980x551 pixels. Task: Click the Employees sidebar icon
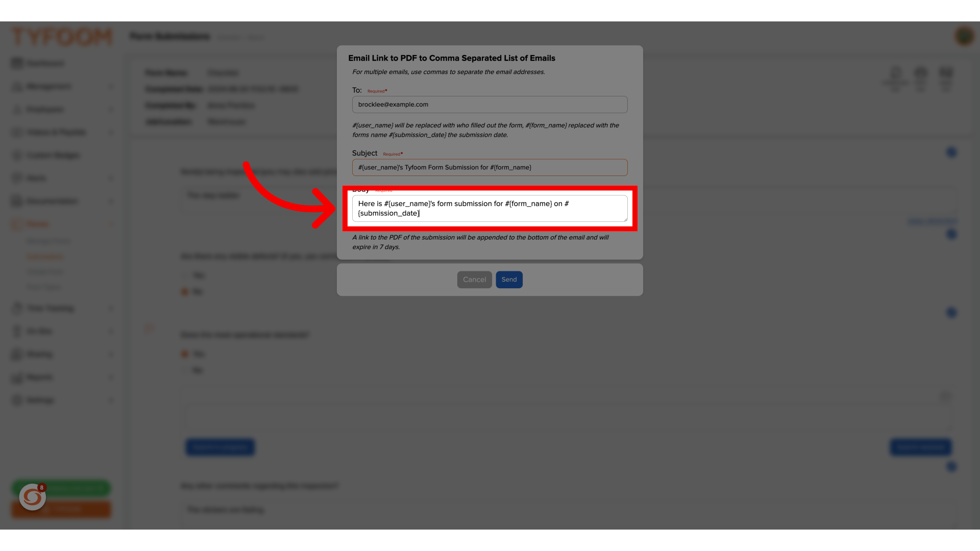coord(17,109)
